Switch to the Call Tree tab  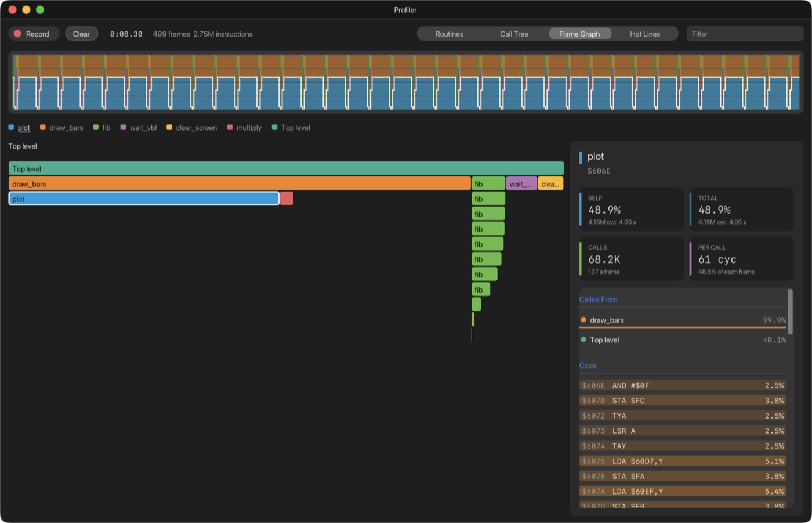coord(514,34)
